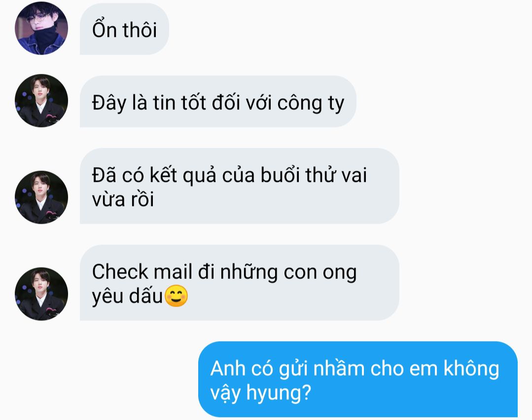This screenshot has height=420, width=532.
Task: Open the profile avatar beside "Ổn thôi"
Action: pos(41,28)
